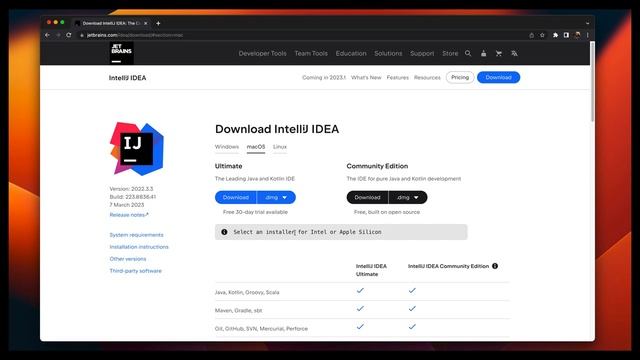Click the browser forward arrow
The width and height of the screenshot is (640, 360).
pyautogui.click(x=58, y=35)
